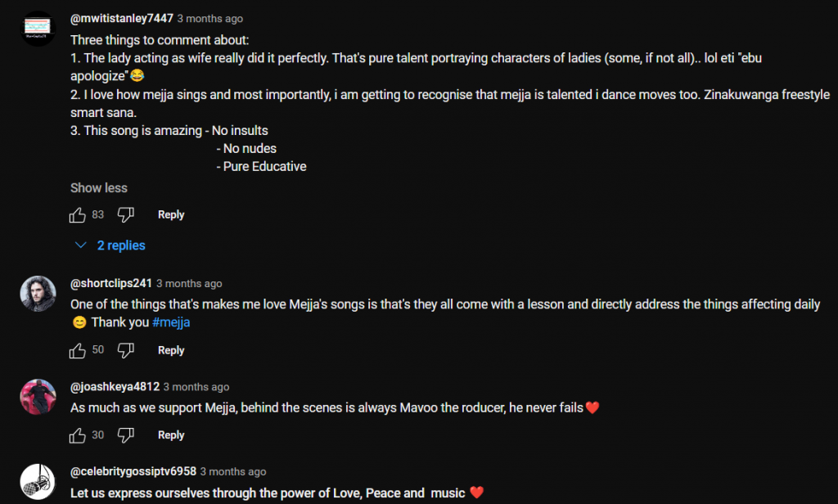Screen dimensions: 838x504
Task: Open @shortclips241 channel via username
Action: 111,284
